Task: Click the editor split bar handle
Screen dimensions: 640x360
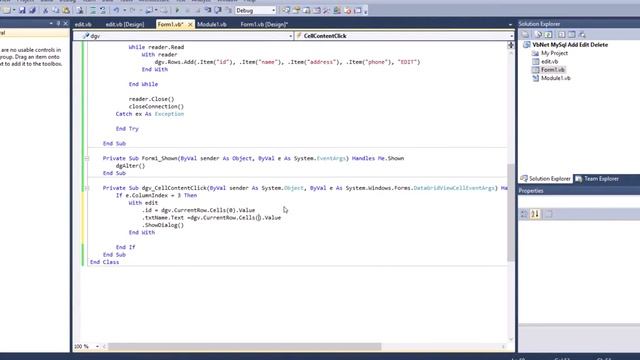Action: (x=511, y=45)
